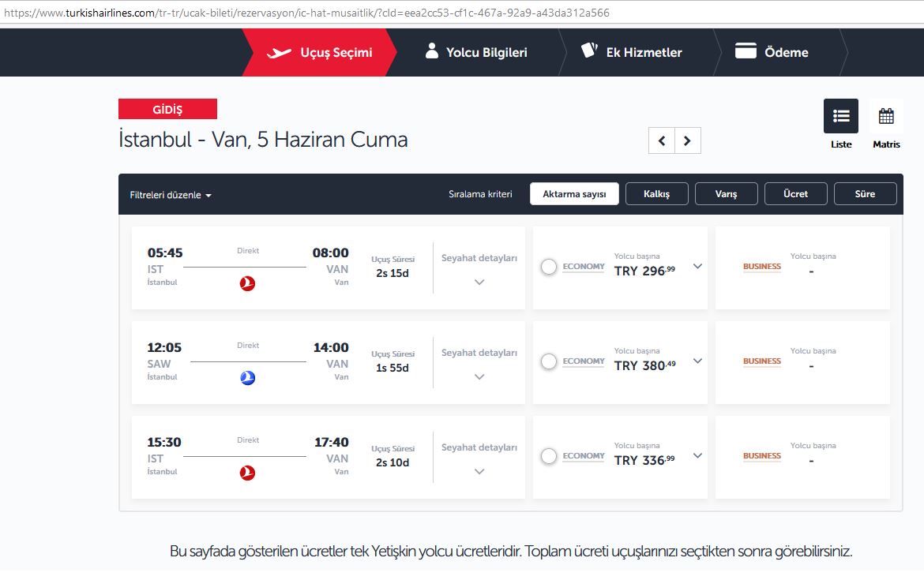Click the flight duration 2s 10d
Image resolution: width=924 pixels, height=580 pixels.
click(393, 463)
